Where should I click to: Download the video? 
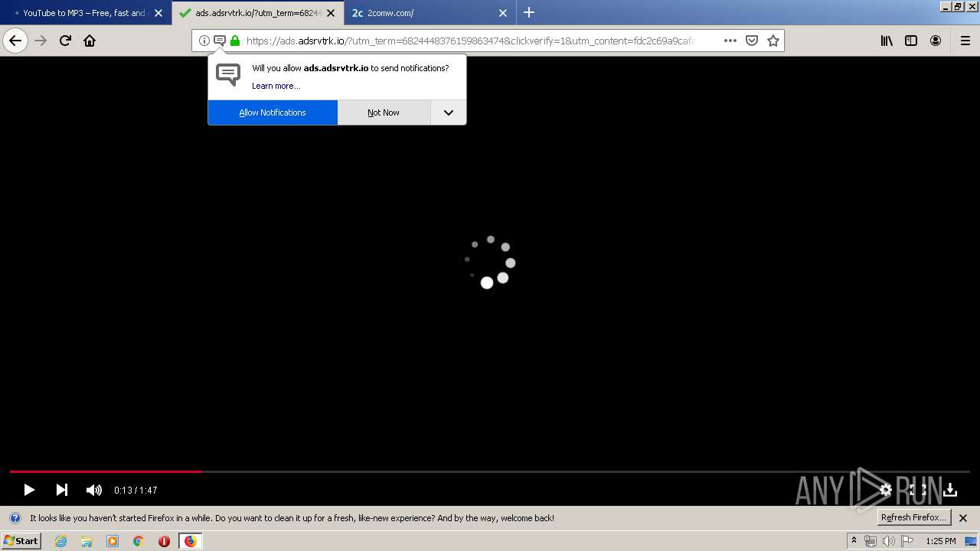pos(950,490)
